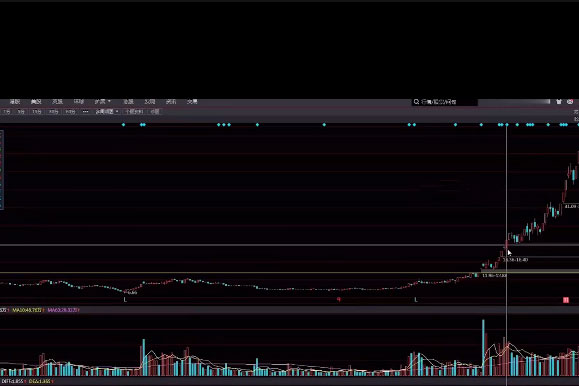Screen dimensions: 579x386
Task: Click the leftmost cyan diamond event marker
Action: tap(123, 125)
